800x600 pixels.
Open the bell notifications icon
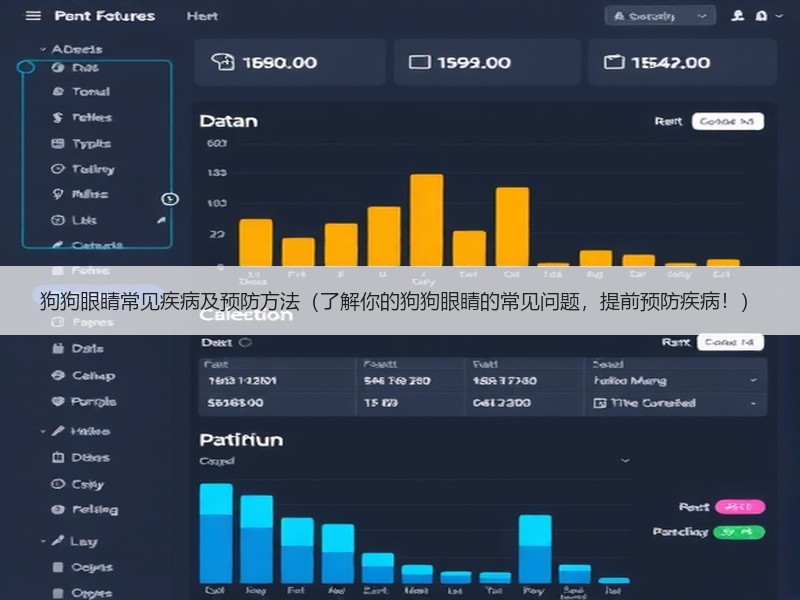(761, 16)
